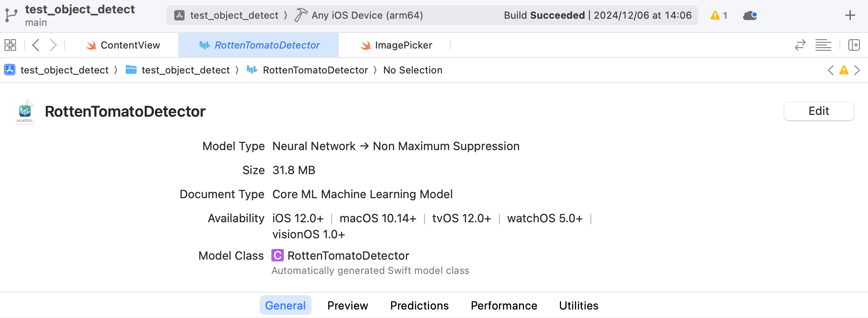
Task: Open the related items grid menu
Action: point(10,45)
